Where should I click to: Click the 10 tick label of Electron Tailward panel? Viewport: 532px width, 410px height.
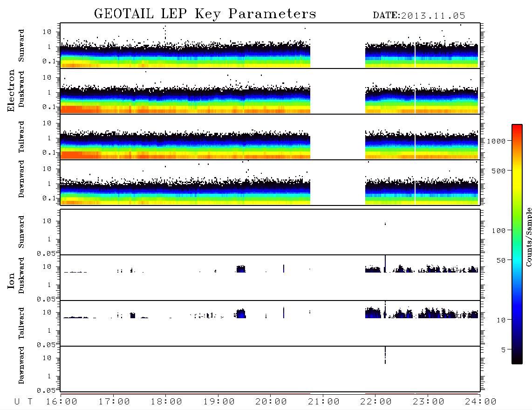(x=47, y=123)
